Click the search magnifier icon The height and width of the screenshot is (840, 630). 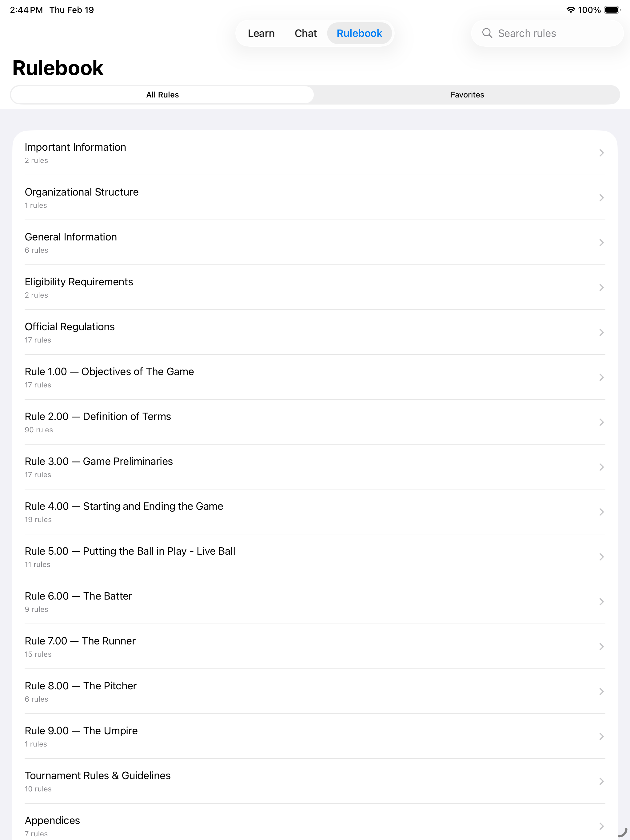pos(487,34)
